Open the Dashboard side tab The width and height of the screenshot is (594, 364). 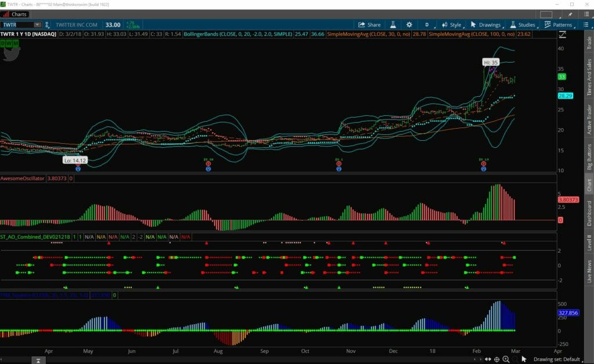[589, 213]
